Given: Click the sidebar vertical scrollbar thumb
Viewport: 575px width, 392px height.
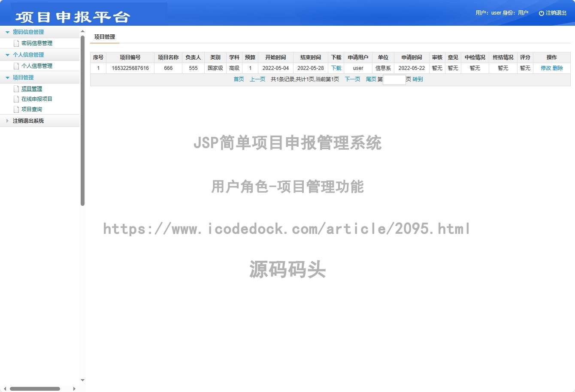Looking at the screenshot, I should [x=82, y=120].
